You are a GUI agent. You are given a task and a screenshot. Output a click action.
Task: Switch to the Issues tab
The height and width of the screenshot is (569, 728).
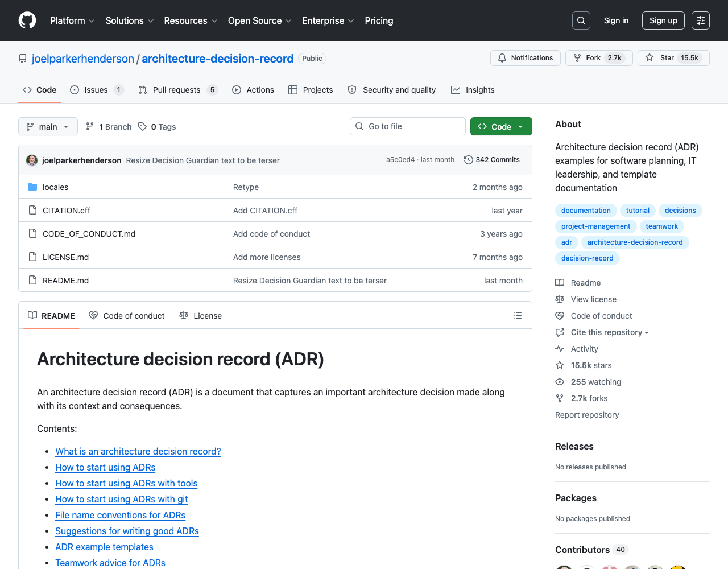point(97,90)
